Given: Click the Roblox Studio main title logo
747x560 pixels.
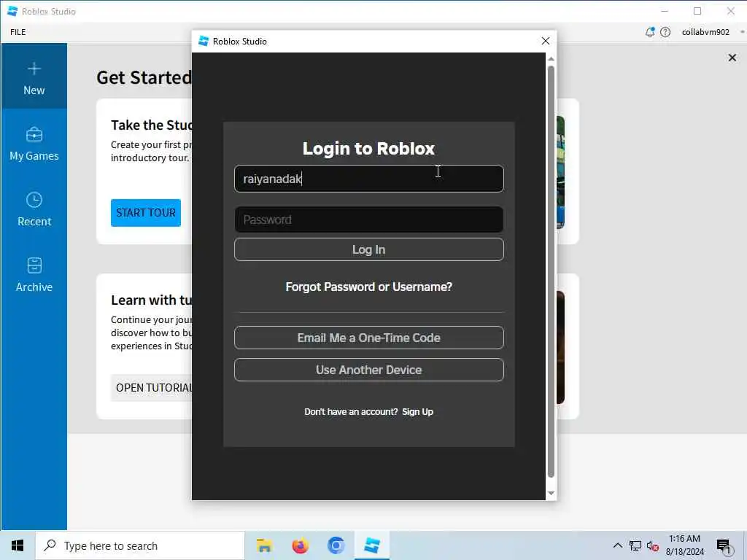Looking at the screenshot, I should [12, 11].
